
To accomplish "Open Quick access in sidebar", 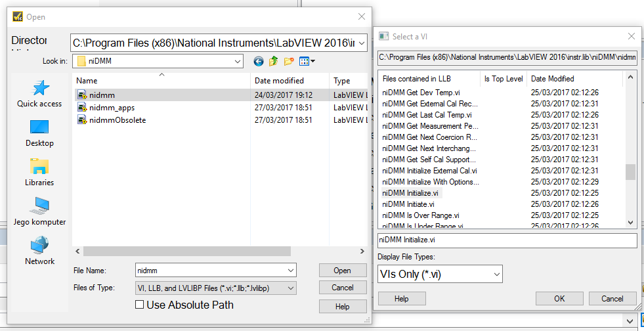I will click(39, 94).
